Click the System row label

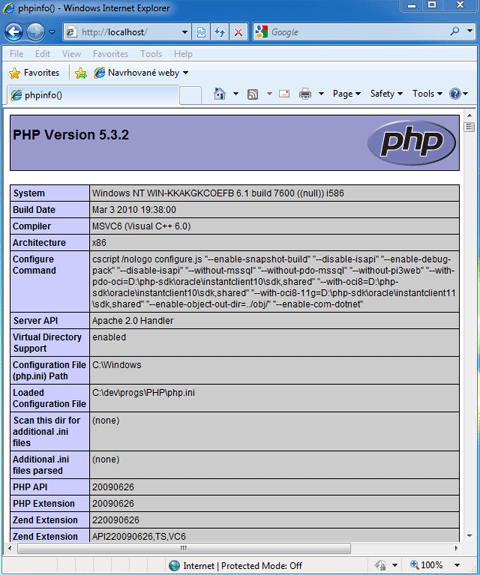click(29, 193)
